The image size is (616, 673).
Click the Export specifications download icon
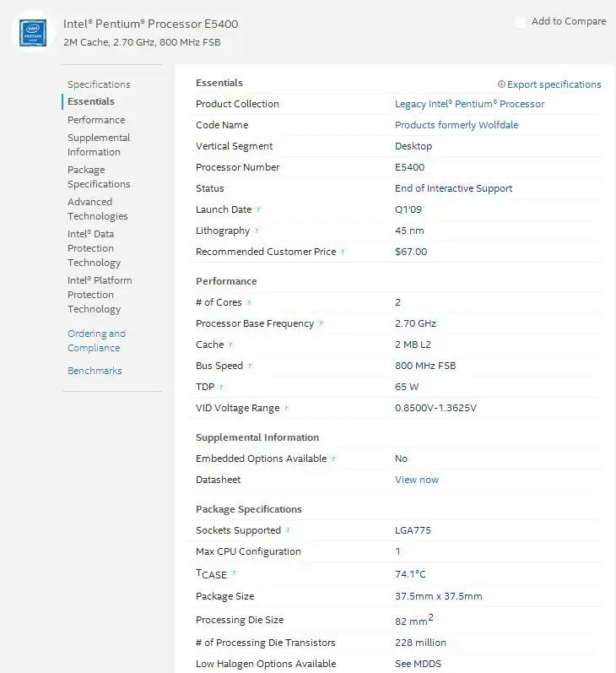[501, 84]
